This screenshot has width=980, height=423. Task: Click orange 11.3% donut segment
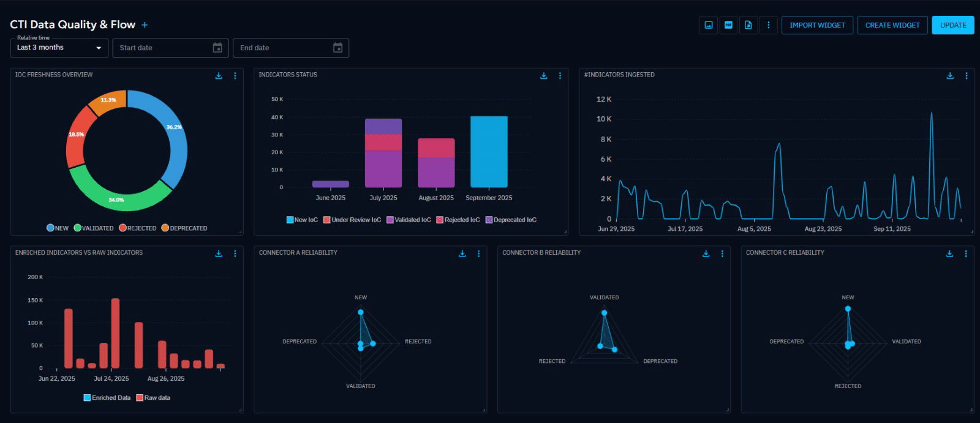[108, 100]
